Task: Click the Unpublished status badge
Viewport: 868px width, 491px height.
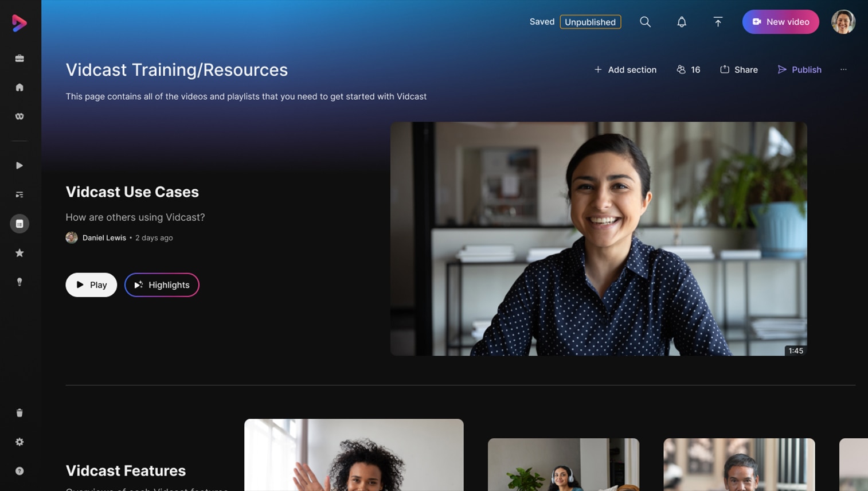Action: (x=590, y=22)
